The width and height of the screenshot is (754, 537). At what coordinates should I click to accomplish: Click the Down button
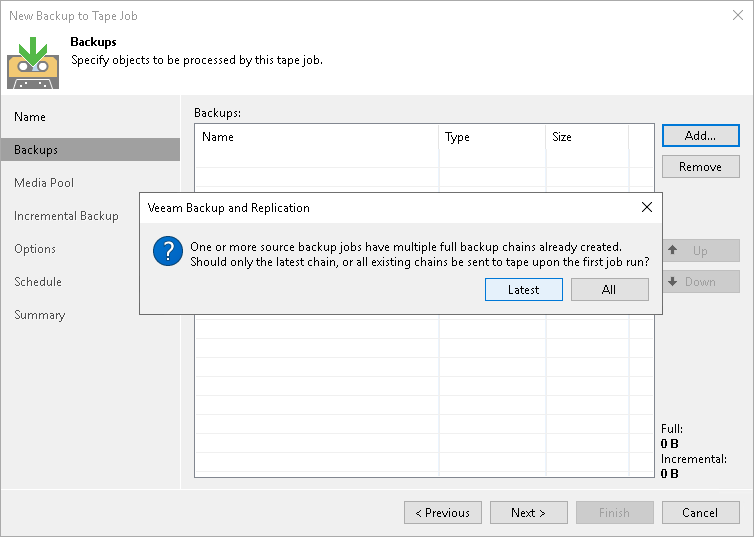coord(701,282)
